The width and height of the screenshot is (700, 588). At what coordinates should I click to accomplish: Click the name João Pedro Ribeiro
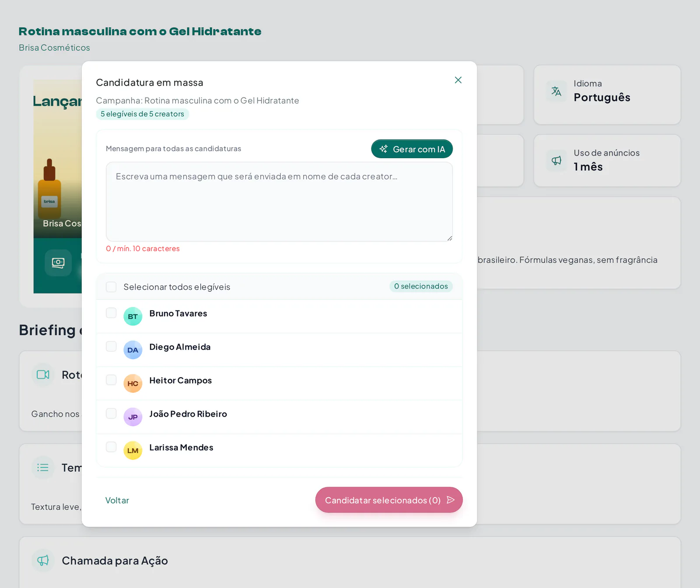click(188, 414)
